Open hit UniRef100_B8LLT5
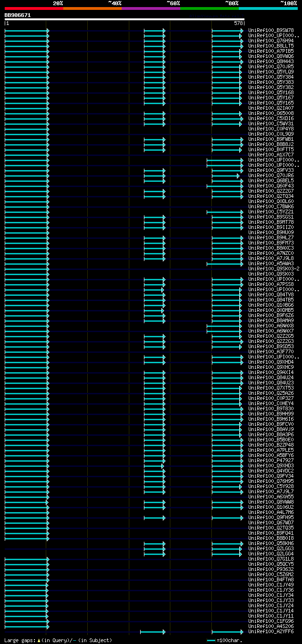Screen dimensions: 302x644 (271, 46)
